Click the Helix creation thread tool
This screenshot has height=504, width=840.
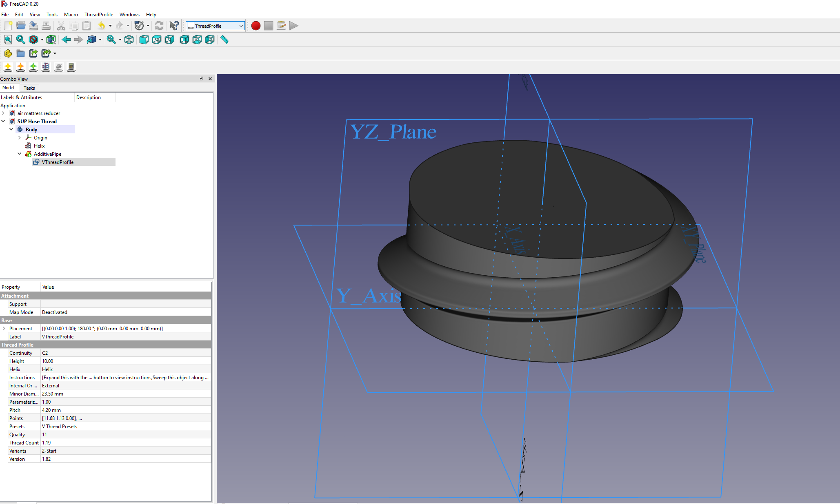pos(46,67)
